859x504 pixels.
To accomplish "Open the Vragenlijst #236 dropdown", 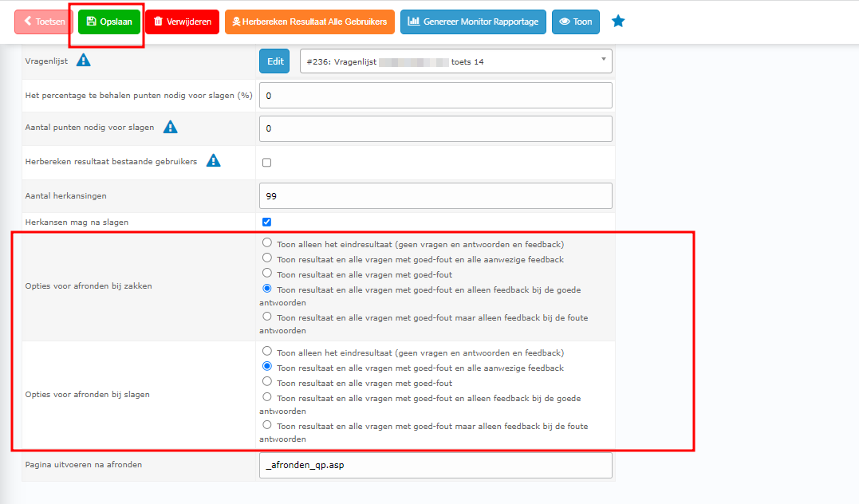I will [x=455, y=61].
